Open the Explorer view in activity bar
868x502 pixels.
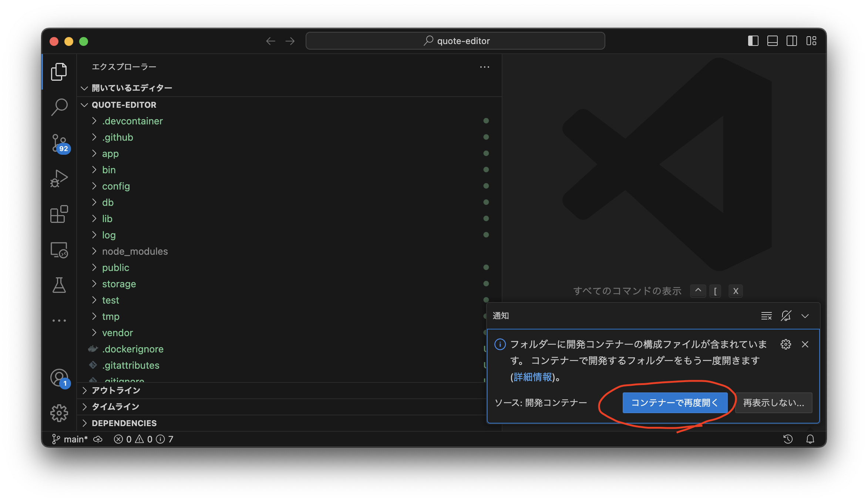tap(59, 71)
